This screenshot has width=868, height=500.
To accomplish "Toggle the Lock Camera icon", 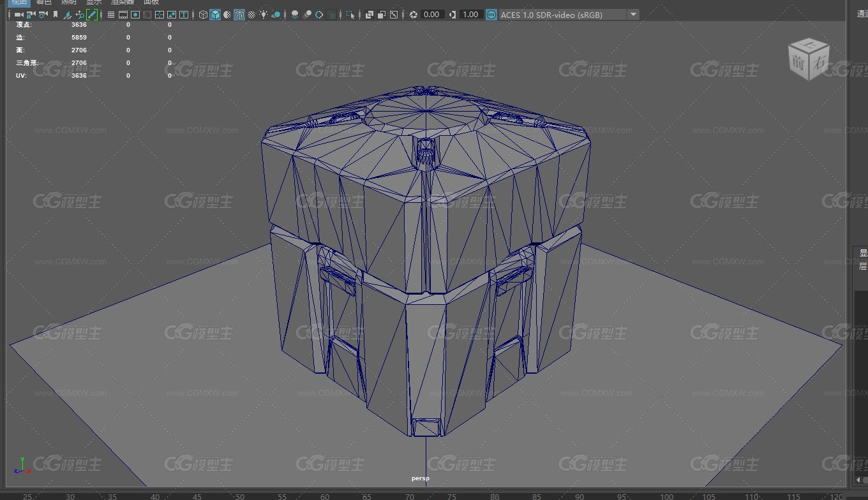I will point(30,15).
